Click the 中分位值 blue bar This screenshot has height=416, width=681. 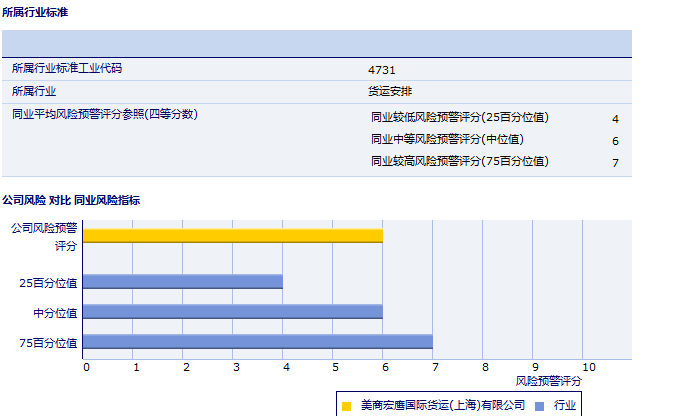coord(232,311)
